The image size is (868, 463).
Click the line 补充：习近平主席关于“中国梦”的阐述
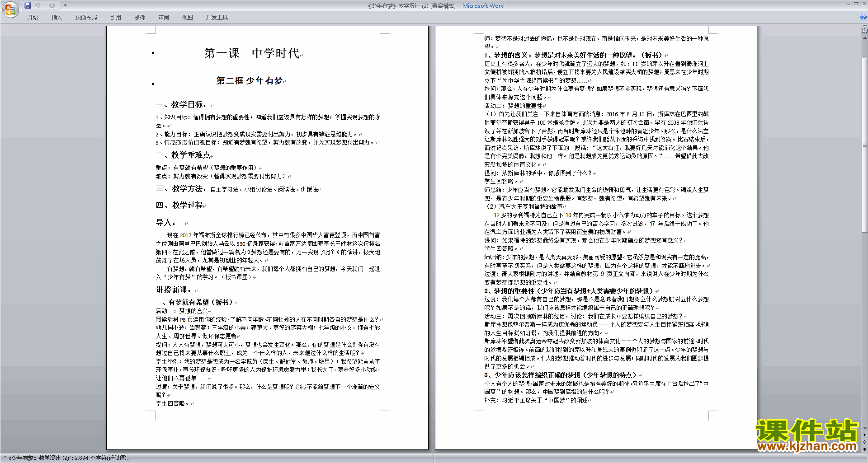click(x=536, y=401)
